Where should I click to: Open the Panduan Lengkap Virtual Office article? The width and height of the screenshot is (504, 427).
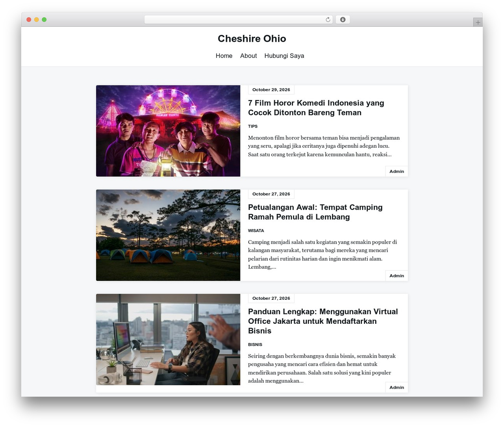click(323, 321)
